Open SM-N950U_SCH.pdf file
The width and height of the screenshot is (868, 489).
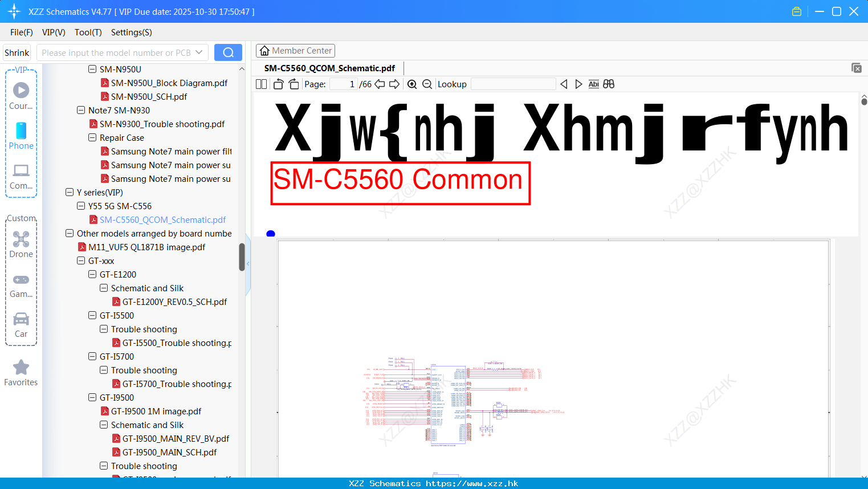pyautogui.click(x=149, y=97)
